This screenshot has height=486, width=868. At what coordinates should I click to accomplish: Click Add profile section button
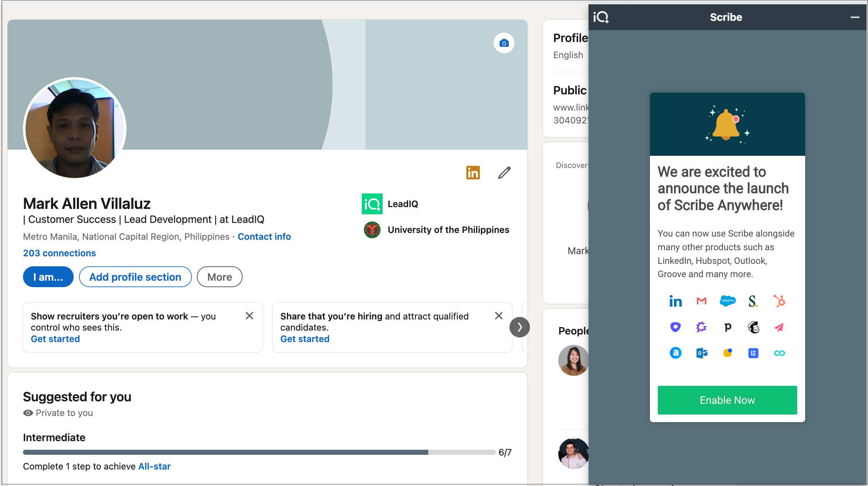click(x=135, y=277)
